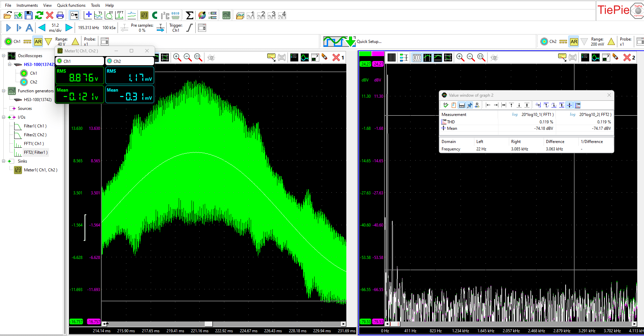Open the Quick functions menu
Screen dimensions: 644x336
click(71, 5)
